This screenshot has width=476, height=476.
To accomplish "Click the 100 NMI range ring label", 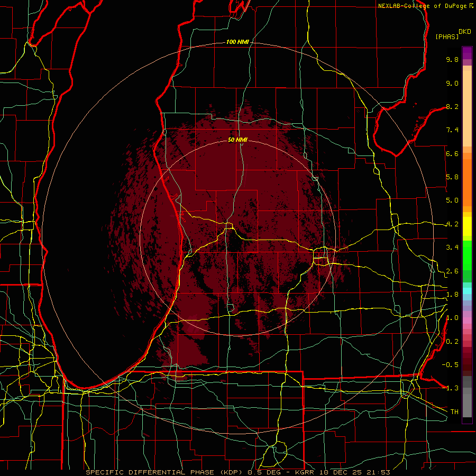I will (x=237, y=42).
